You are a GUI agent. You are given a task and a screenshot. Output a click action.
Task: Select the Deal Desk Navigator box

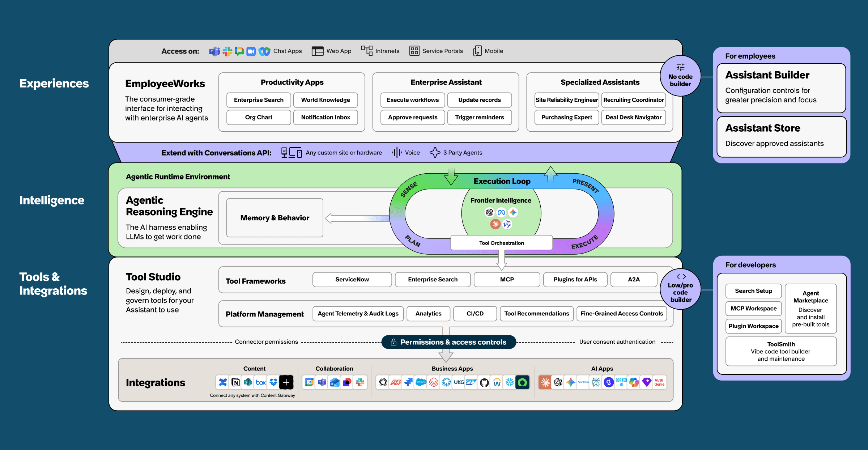[634, 117]
